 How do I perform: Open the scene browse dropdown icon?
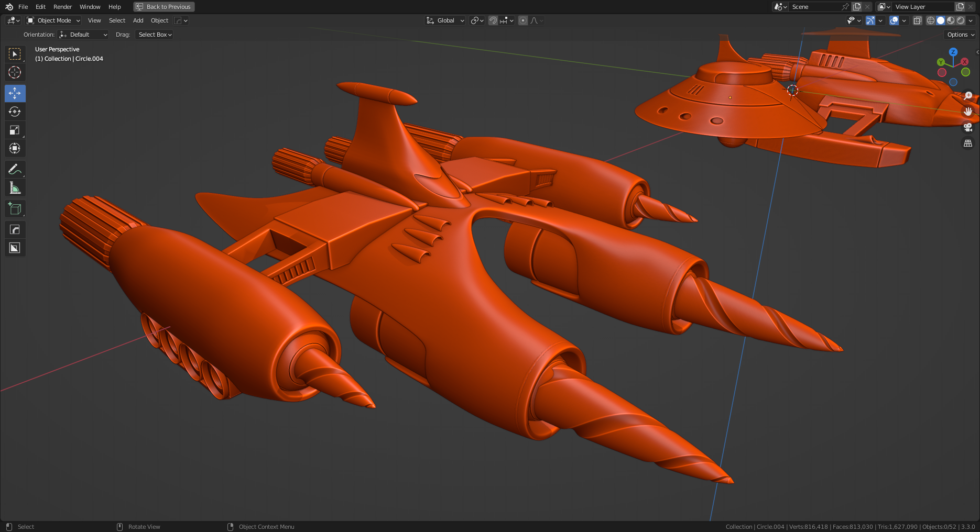pos(780,7)
